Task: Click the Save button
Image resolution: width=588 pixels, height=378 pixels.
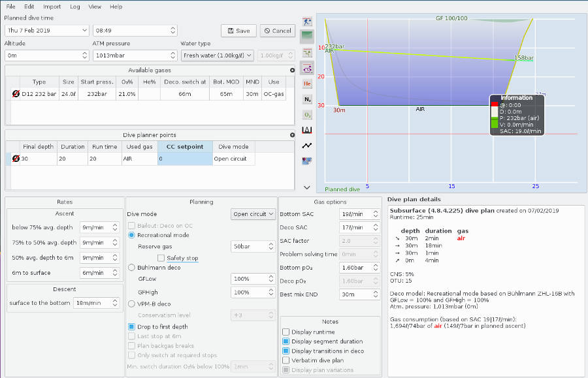Action: click(238, 31)
